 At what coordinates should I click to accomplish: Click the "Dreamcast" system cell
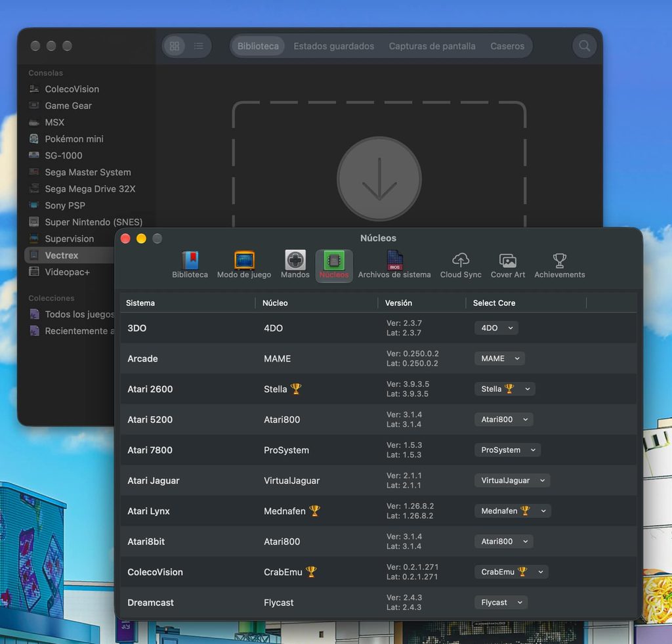click(150, 603)
